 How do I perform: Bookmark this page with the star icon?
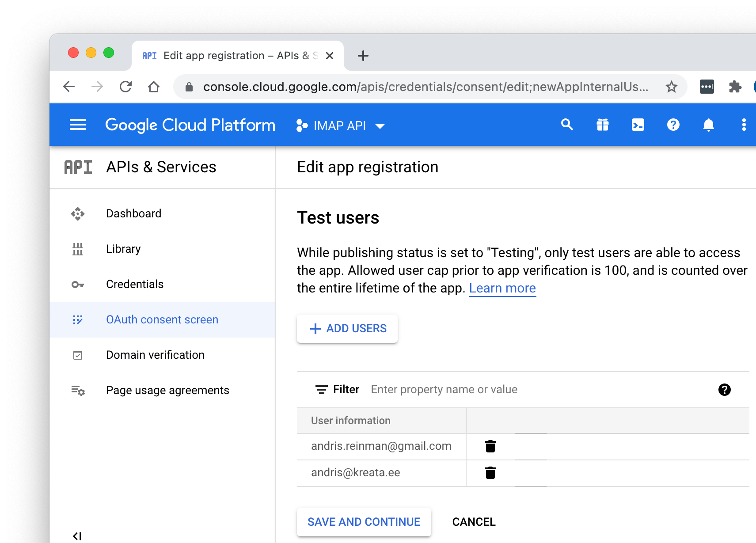672,87
